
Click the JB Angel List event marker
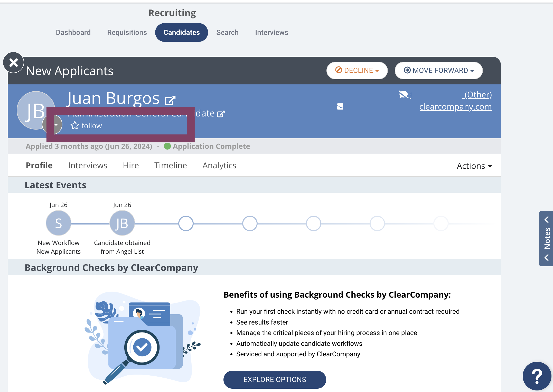[122, 223]
